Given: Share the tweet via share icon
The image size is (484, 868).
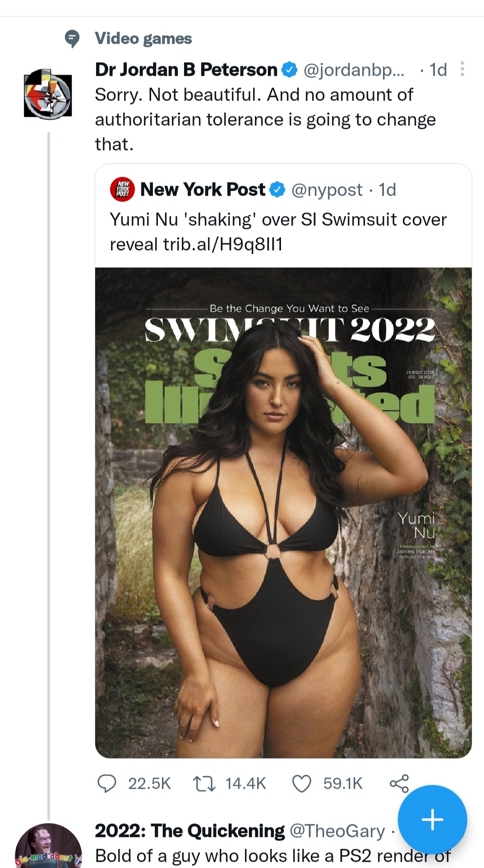Looking at the screenshot, I should coord(399,783).
